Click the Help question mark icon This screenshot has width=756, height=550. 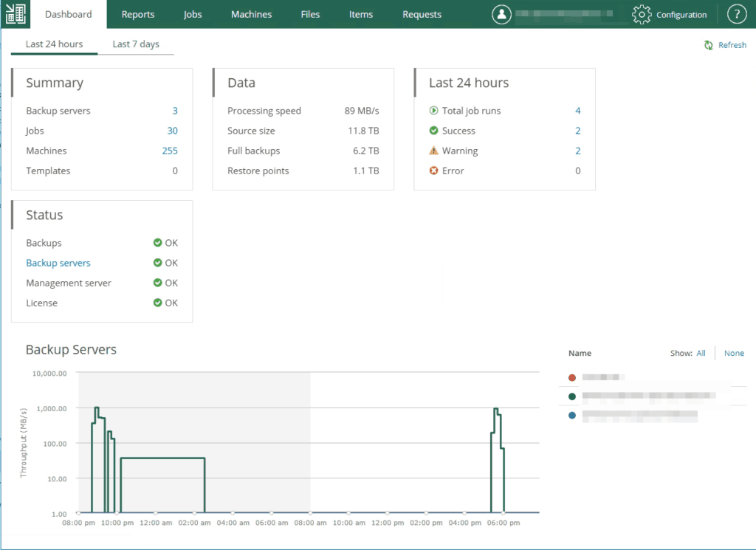pos(737,13)
